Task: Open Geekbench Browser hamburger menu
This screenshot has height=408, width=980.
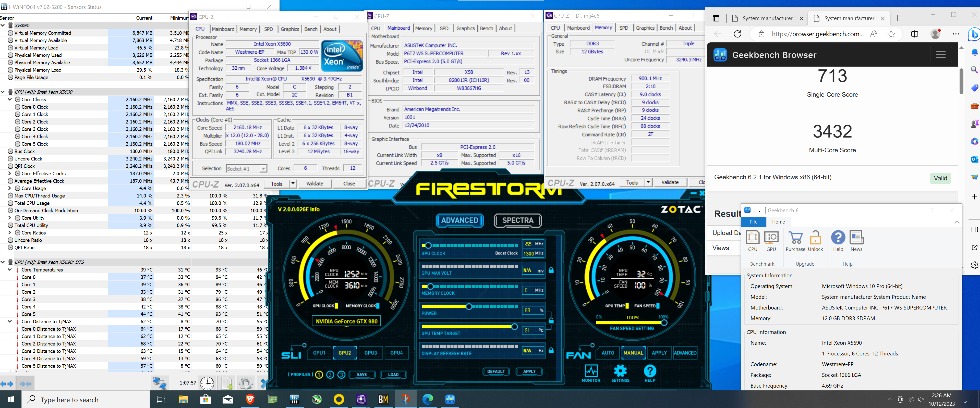Action: pyautogui.click(x=941, y=55)
